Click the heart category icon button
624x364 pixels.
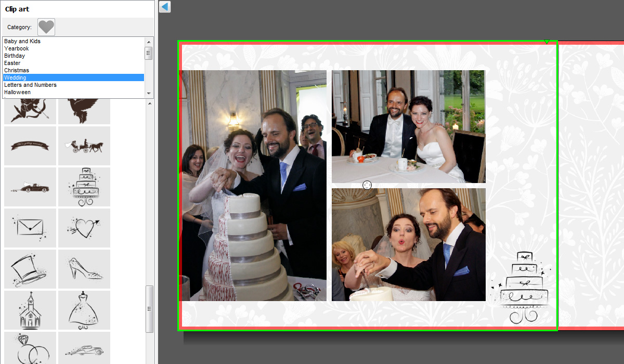tap(46, 27)
